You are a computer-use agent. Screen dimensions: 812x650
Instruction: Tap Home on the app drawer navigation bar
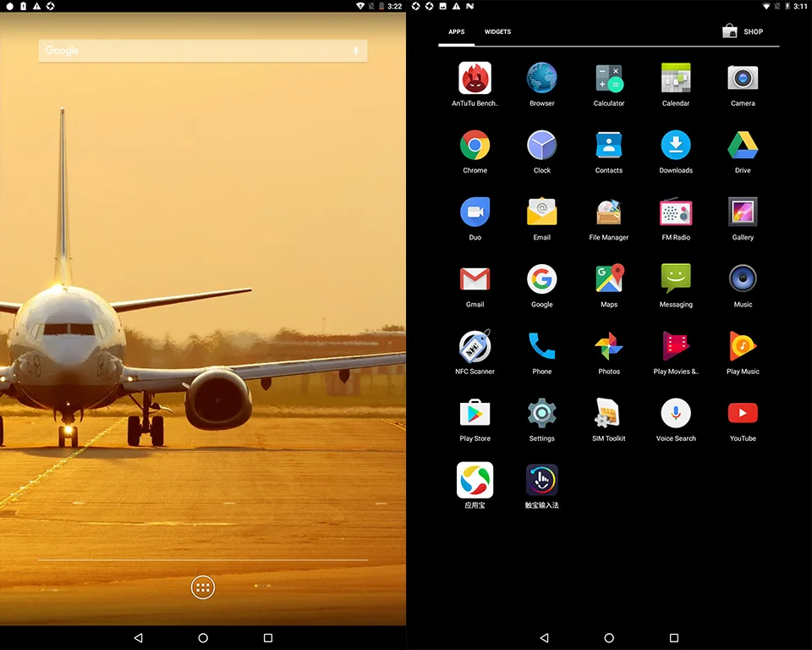(609, 637)
